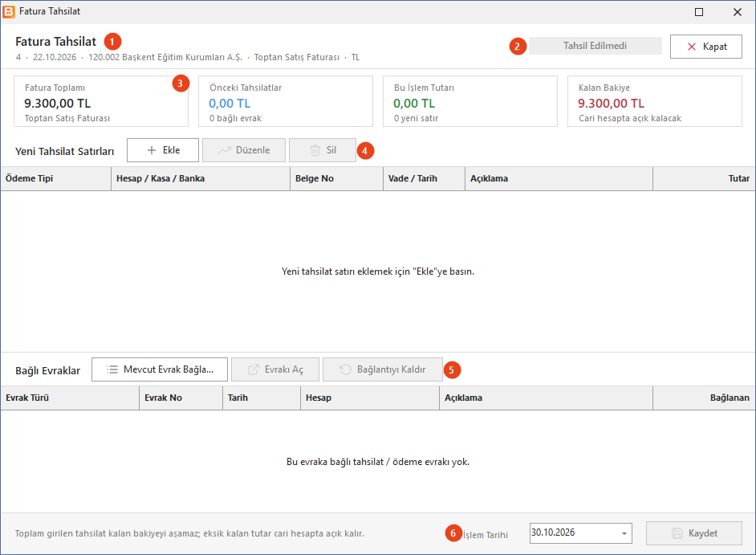Click the Hesap column header in Bağlı Evraklar

(370, 398)
